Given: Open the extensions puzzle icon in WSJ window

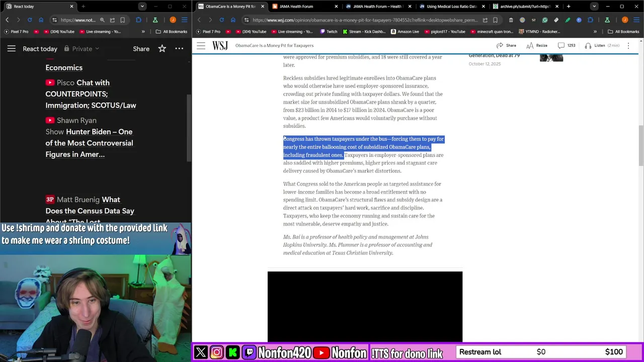Looking at the screenshot, I should point(590,20).
